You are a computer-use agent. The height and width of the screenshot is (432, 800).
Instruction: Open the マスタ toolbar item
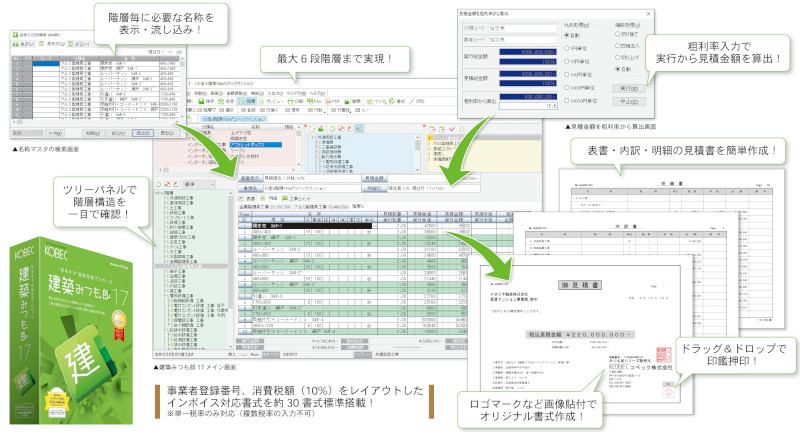375,101
